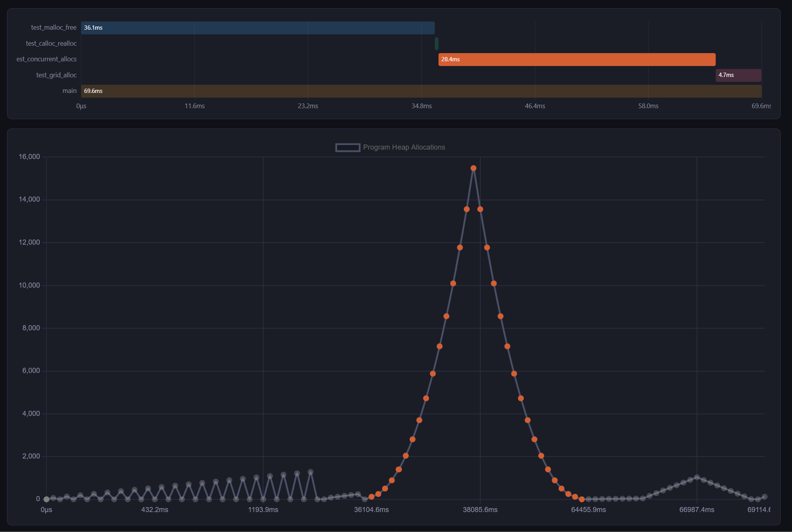Screen dimensions: 792x532
Task: Click the 38085.6ms x-axis label
Action: click(x=480, y=510)
